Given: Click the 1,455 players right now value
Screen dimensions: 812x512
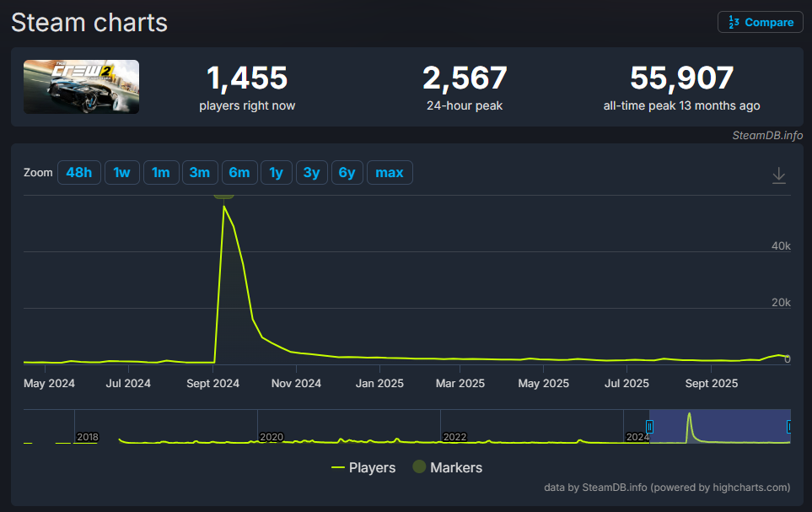Looking at the screenshot, I should click(247, 78).
